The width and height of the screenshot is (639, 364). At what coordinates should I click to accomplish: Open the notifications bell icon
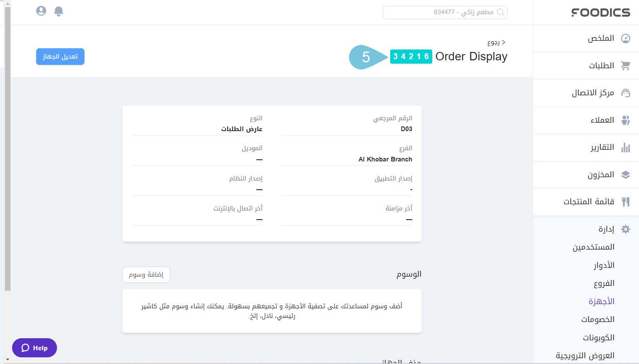[59, 11]
